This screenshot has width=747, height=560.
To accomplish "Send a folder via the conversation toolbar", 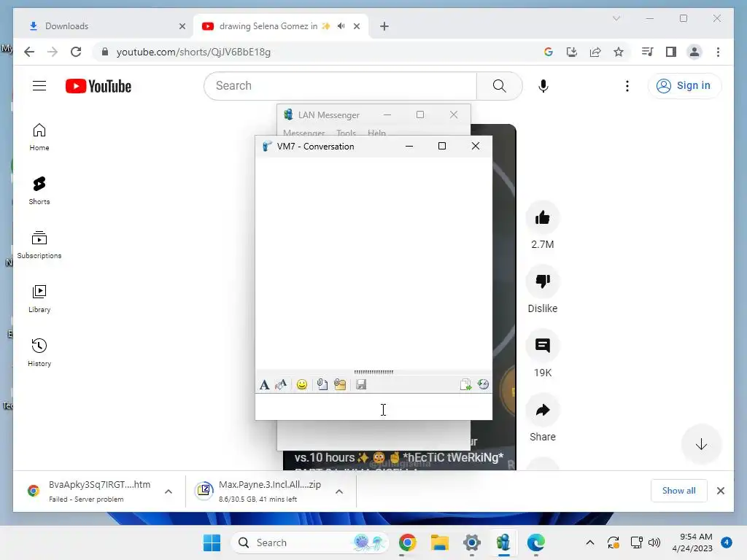I will tap(340, 385).
